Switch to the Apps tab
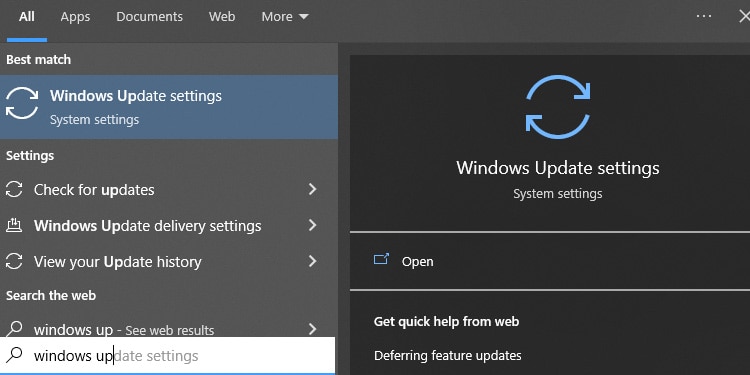750x375 pixels. [x=75, y=17]
